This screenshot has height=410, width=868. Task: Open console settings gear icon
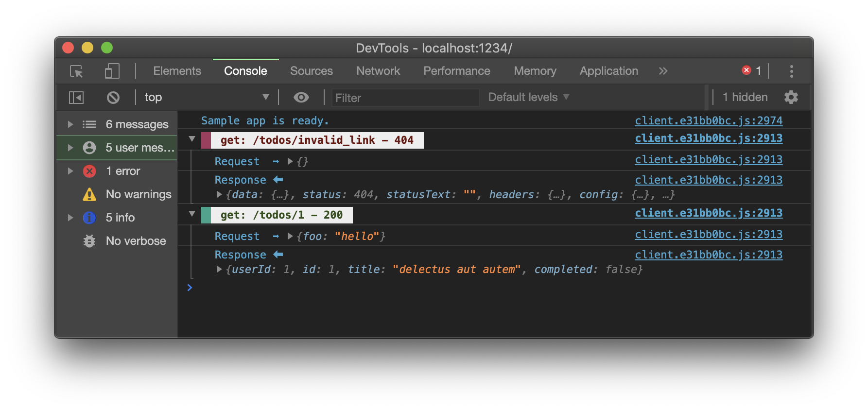click(x=791, y=97)
